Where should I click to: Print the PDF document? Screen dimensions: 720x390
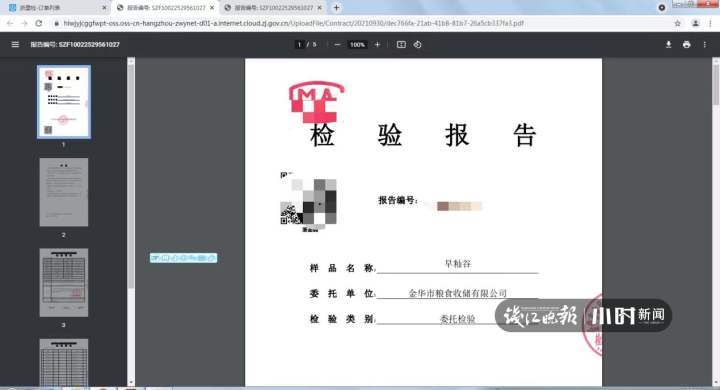pyautogui.click(x=686, y=45)
